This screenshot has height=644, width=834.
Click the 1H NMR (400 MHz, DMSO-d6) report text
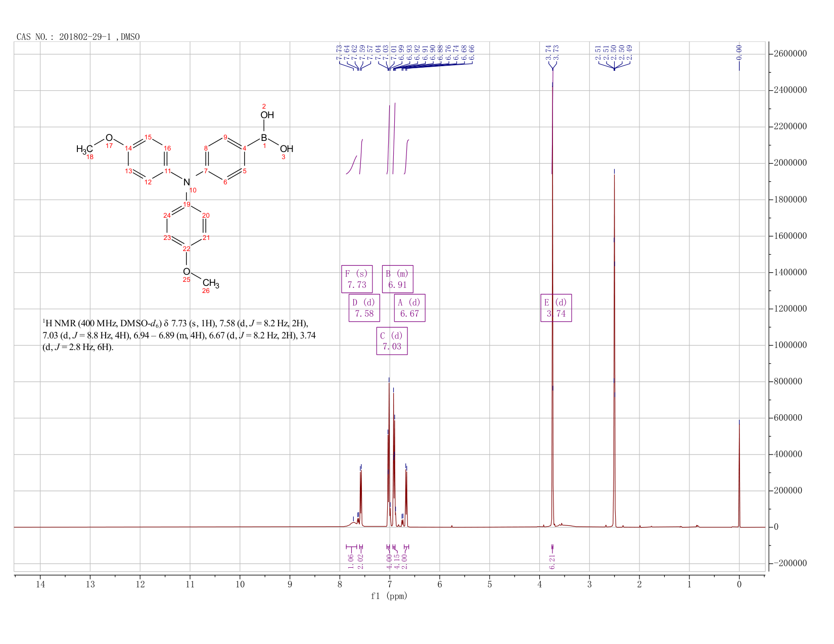(x=179, y=335)
